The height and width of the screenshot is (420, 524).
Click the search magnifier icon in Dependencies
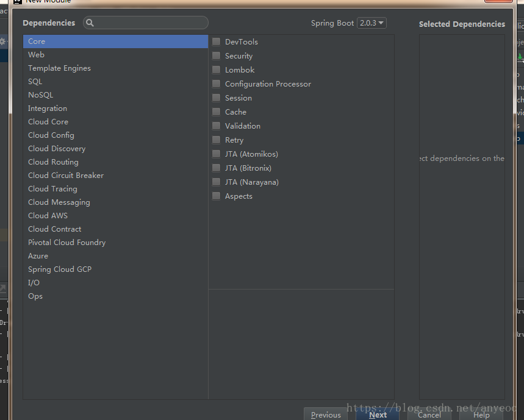90,23
